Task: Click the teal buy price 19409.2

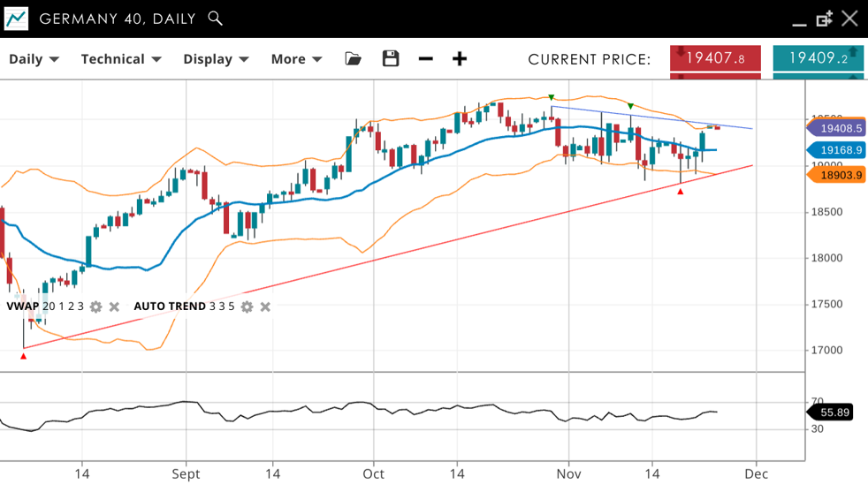Action: tap(818, 58)
